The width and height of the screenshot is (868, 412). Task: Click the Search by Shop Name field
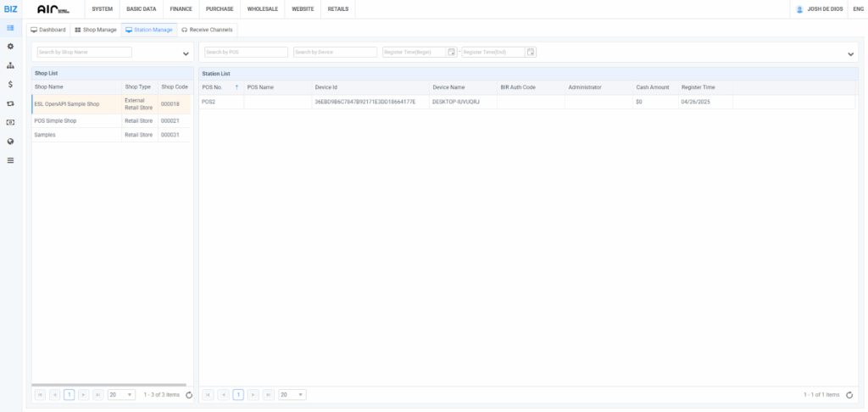point(85,53)
